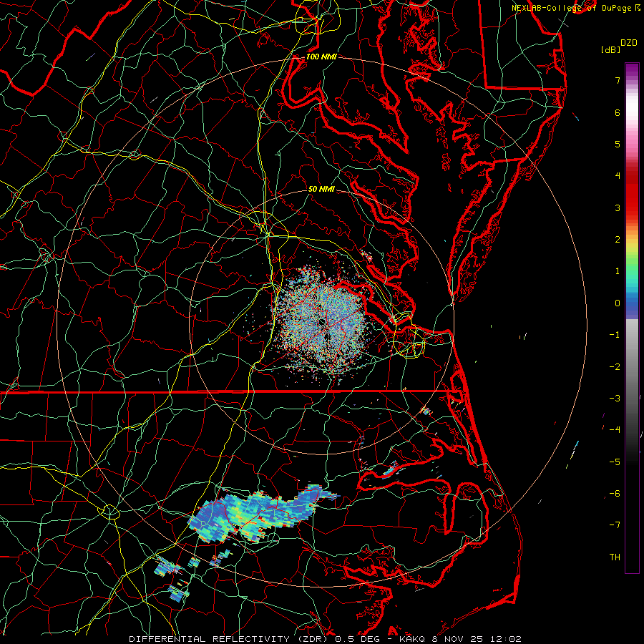
Task: Pick the positive 4 value on the scale
Action: (618, 176)
